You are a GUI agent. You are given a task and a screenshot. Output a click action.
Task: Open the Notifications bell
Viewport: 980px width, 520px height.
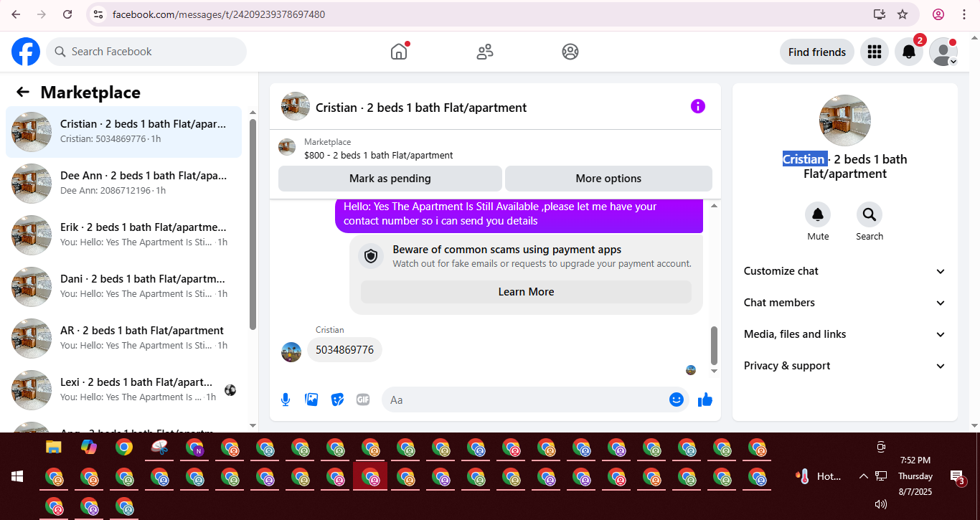tap(908, 52)
